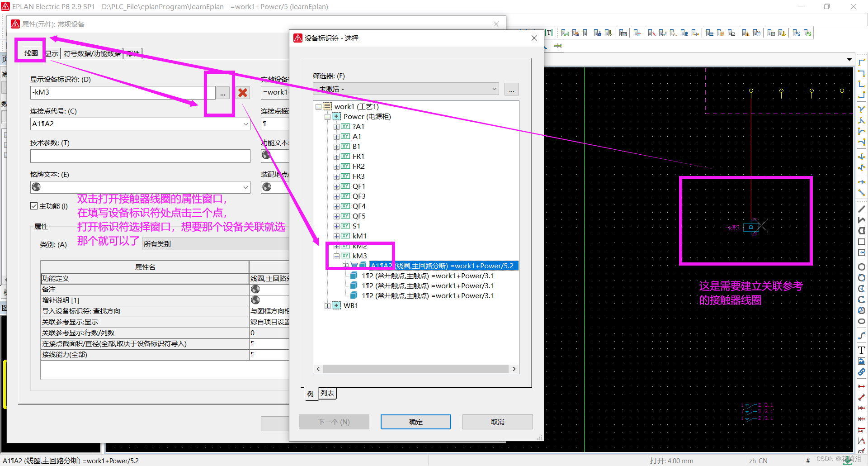
Task: Click the path function text T icon
Action: click(x=549, y=33)
